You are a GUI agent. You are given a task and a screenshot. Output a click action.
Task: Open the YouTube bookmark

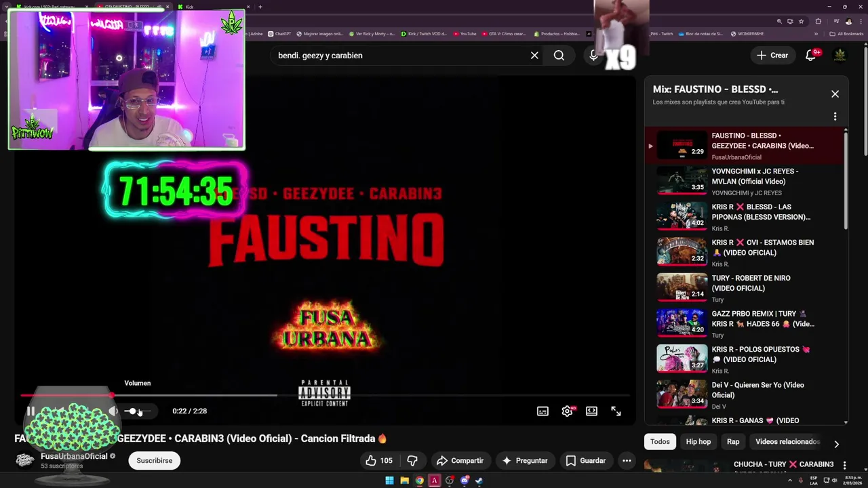click(x=465, y=34)
